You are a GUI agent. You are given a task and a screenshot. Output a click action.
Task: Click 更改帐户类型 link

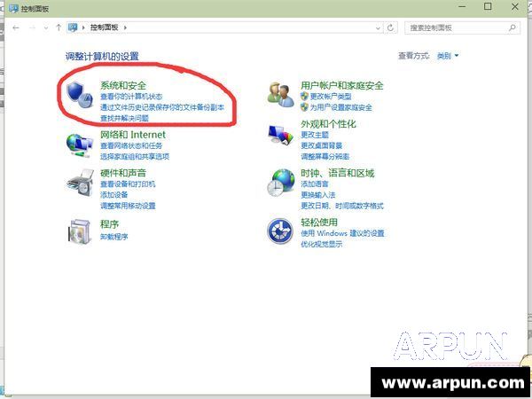[x=331, y=97]
